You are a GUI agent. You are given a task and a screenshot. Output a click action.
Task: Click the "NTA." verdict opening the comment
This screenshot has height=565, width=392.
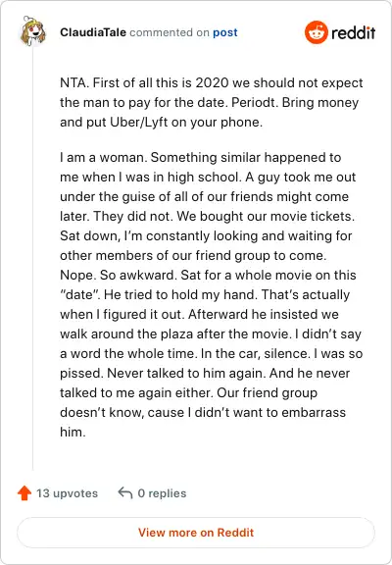pyautogui.click(x=74, y=82)
